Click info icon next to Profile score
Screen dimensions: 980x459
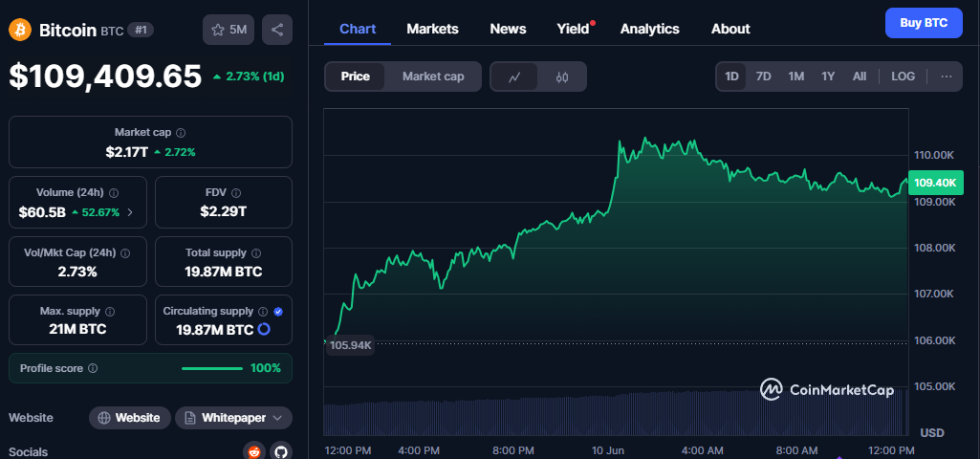click(x=93, y=368)
